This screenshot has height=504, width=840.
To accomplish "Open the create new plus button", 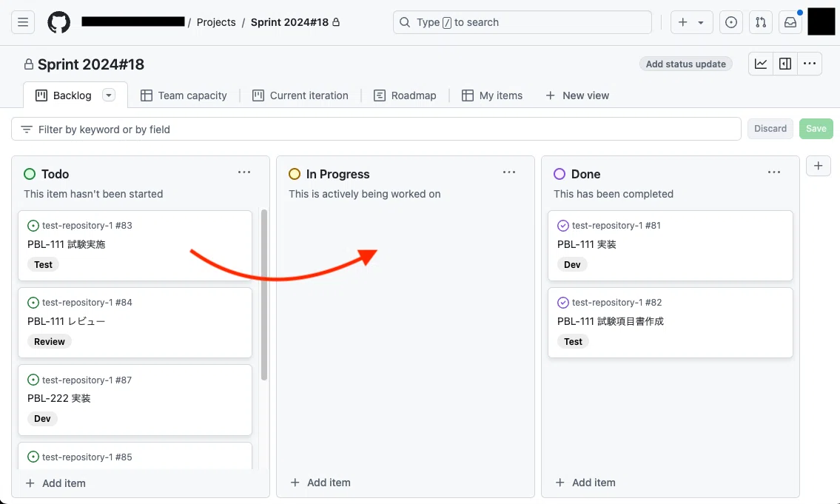I will tap(682, 22).
